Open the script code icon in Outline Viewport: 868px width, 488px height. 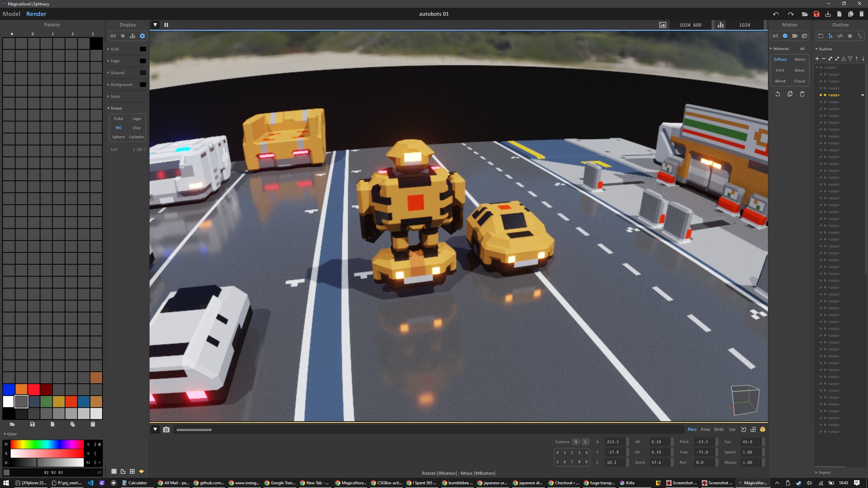pyautogui.click(x=840, y=36)
